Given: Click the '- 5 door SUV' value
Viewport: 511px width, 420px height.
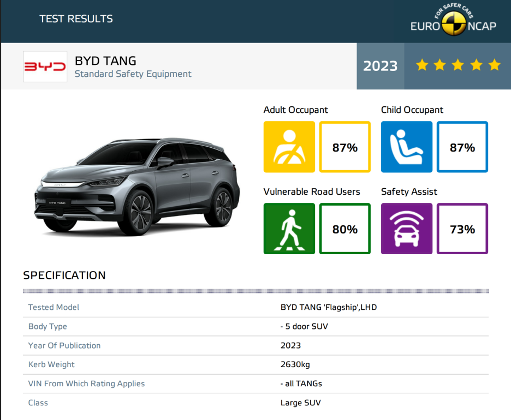Looking at the screenshot, I should point(304,327).
